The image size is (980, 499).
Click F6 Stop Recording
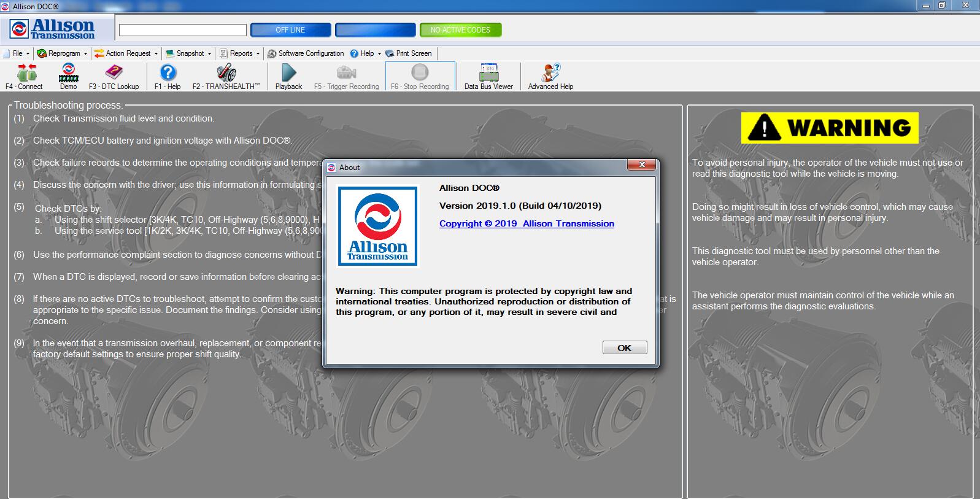[x=420, y=77]
